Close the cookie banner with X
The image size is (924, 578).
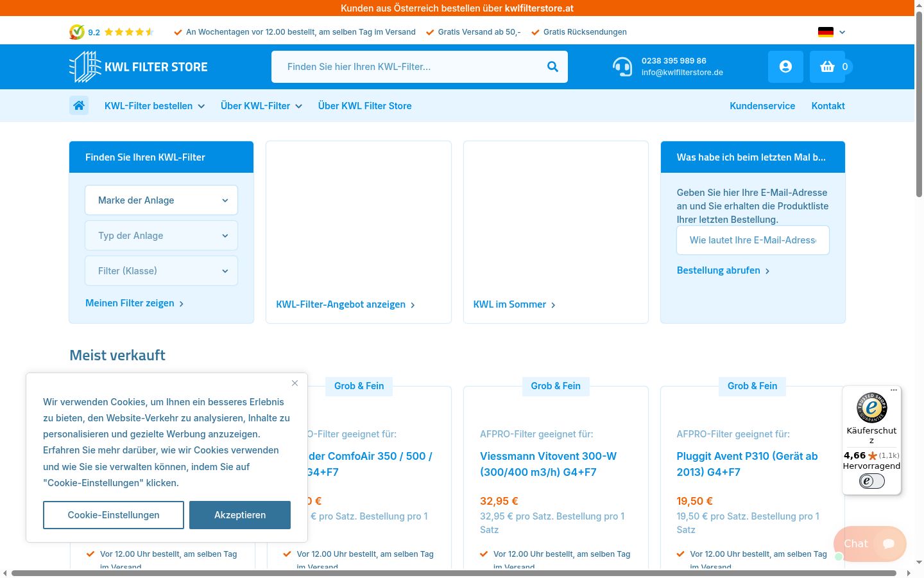coord(295,383)
